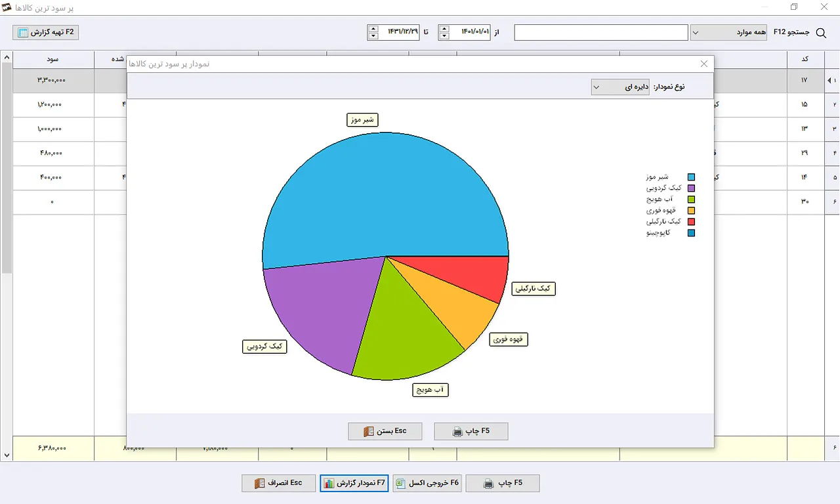
Task: Click the printer icon on dialog چاپ button
Action: click(x=458, y=432)
